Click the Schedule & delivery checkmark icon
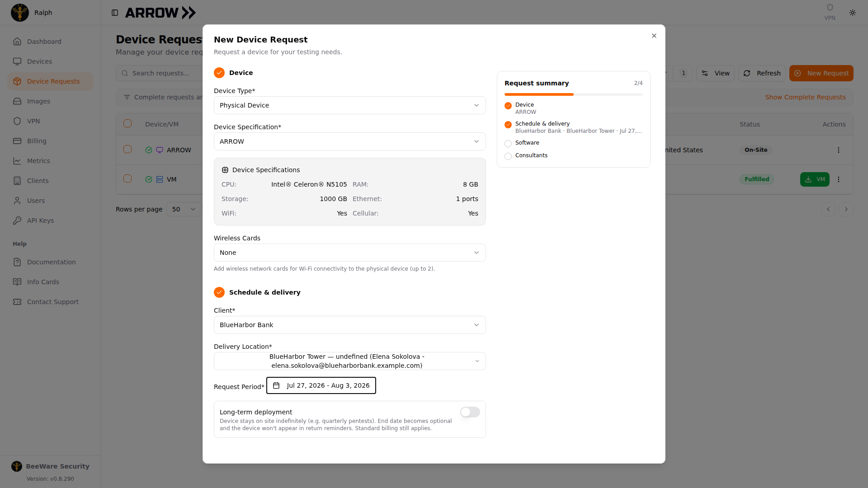This screenshot has height=488, width=868. [x=219, y=292]
